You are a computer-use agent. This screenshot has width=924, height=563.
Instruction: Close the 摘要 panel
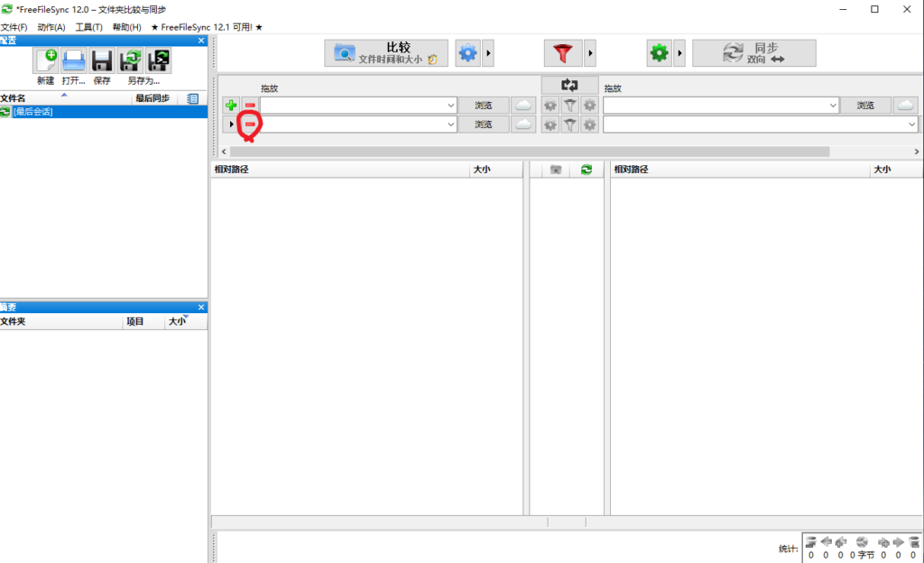[201, 308]
